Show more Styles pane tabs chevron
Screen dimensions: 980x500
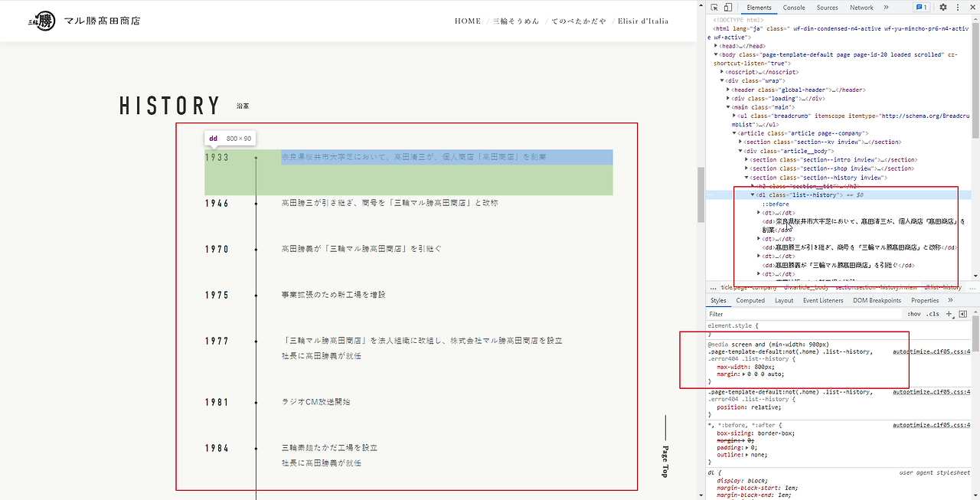(x=949, y=300)
